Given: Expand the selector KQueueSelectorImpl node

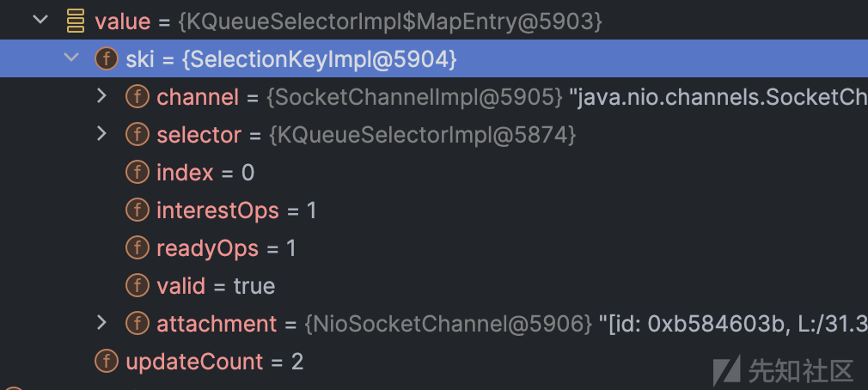Looking at the screenshot, I should coord(101,134).
